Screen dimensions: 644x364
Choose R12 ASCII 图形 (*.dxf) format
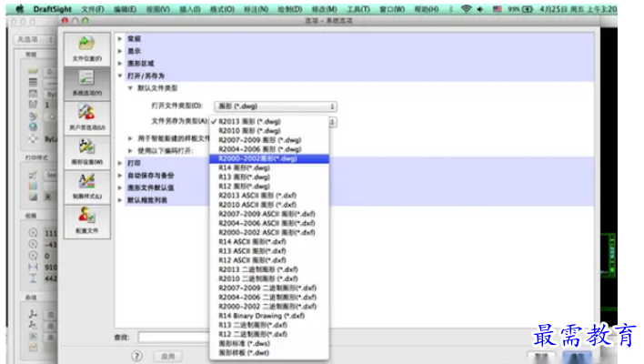tap(269, 260)
